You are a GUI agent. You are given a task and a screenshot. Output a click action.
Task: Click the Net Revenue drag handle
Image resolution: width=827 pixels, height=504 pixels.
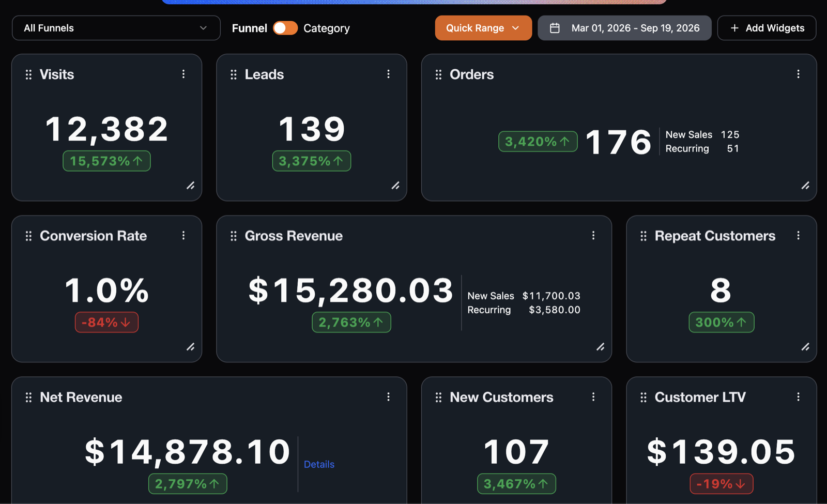point(28,398)
